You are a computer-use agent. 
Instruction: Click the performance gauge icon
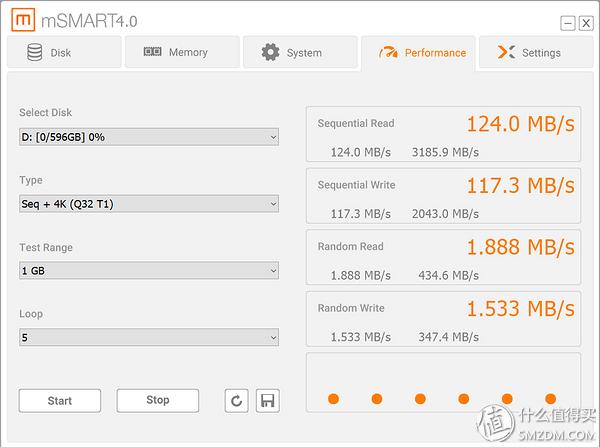point(388,52)
